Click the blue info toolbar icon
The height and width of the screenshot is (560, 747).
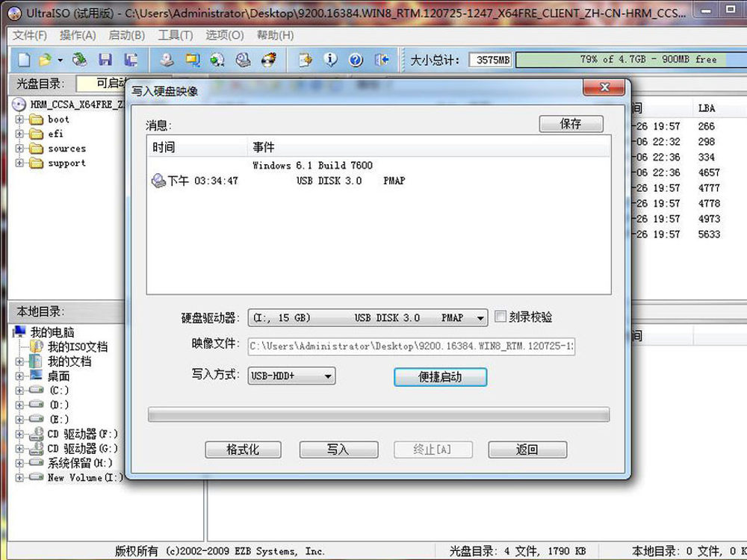331,60
